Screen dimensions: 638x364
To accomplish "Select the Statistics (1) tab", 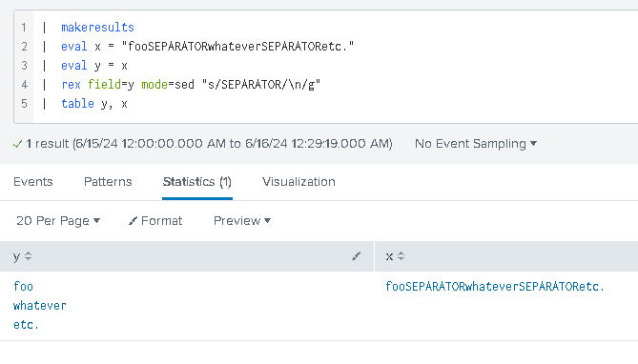I will point(197,182).
